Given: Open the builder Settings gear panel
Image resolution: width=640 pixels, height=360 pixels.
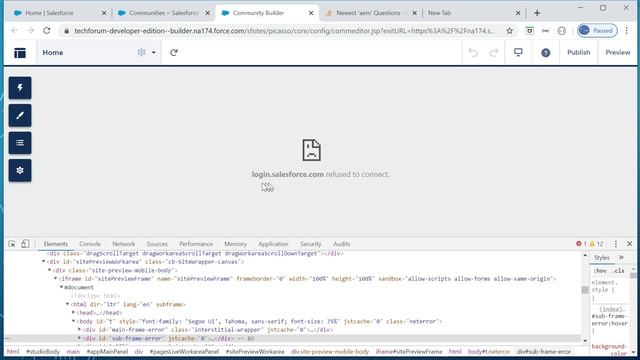Looking at the screenshot, I should (x=20, y=170).
